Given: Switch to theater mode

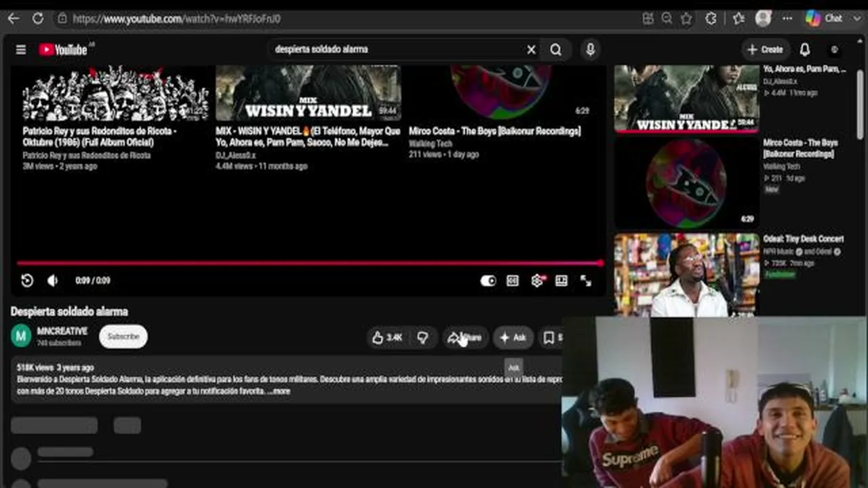Looking at the screenshot, I should point(561,281).
